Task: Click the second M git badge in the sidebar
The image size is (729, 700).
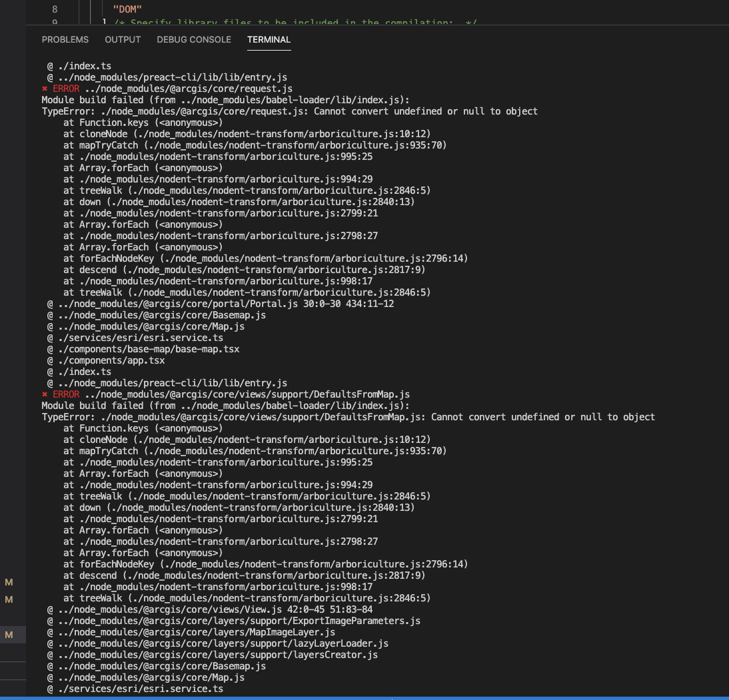Action: click(x=9, y=599)
